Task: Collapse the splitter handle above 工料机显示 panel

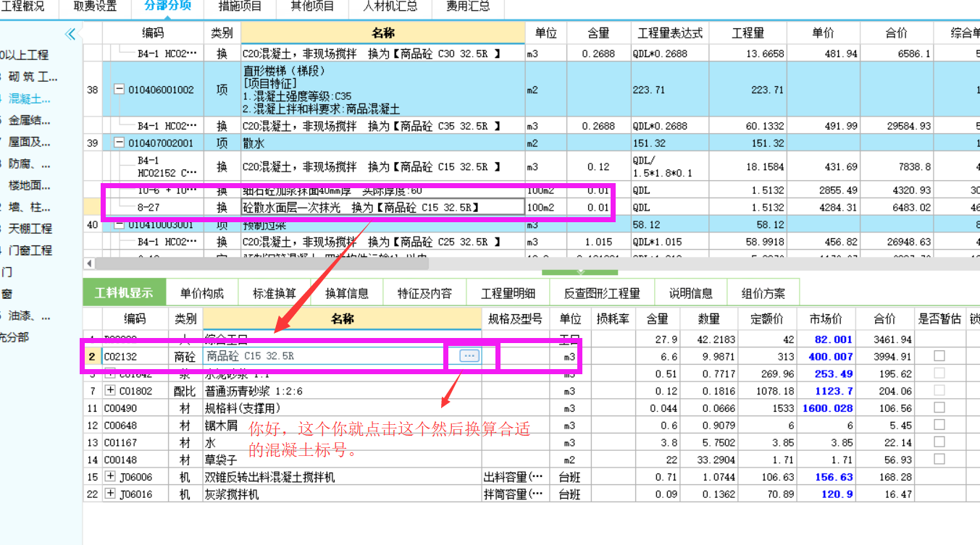Action: point(579,271)
